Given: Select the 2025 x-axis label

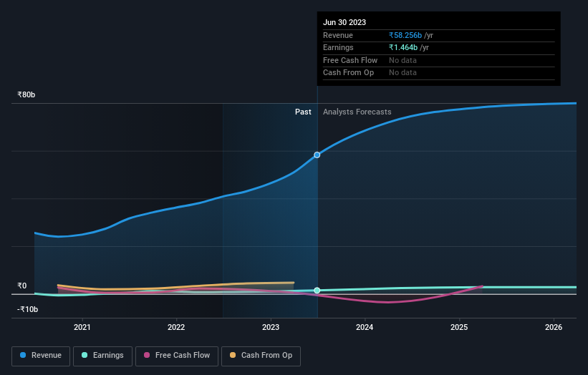Looking at the screenshot, I should 459,328.
